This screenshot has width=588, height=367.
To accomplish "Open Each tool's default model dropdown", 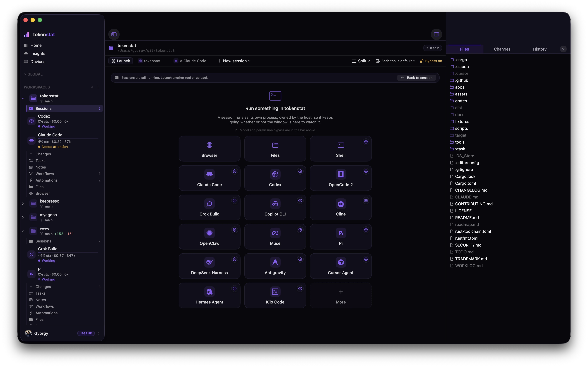I will (x=395, y=61).
